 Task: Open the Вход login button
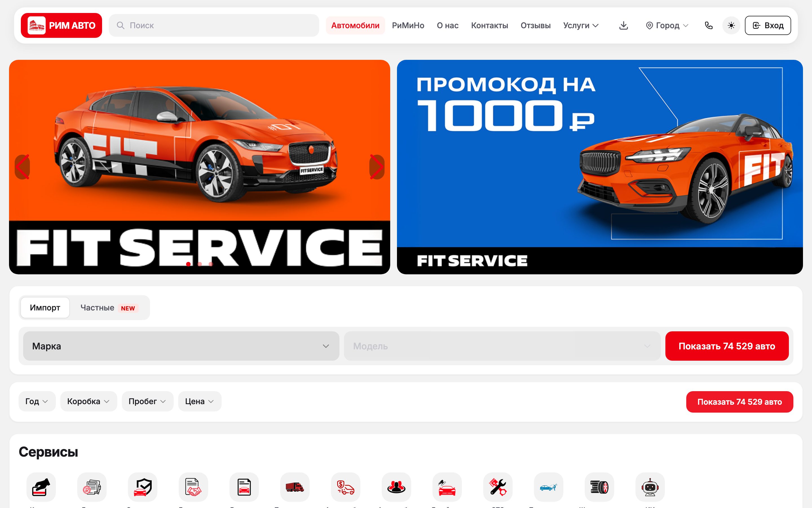pos(768,25)
